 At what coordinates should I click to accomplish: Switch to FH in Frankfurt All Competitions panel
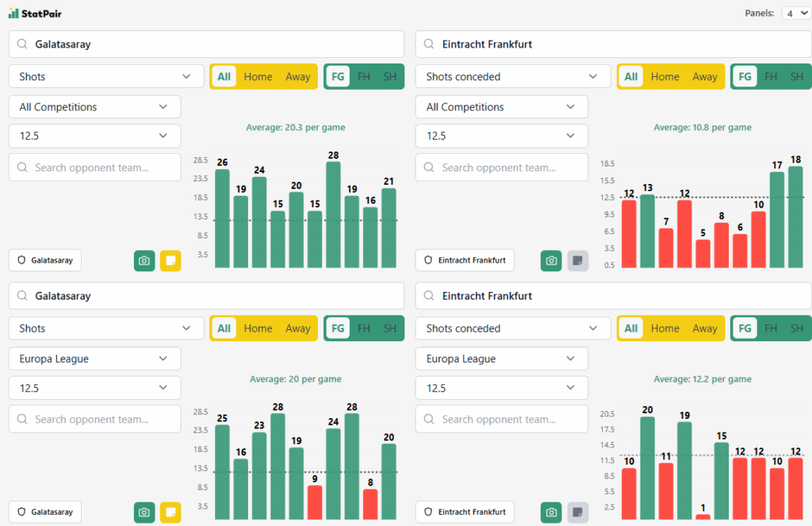771,77
